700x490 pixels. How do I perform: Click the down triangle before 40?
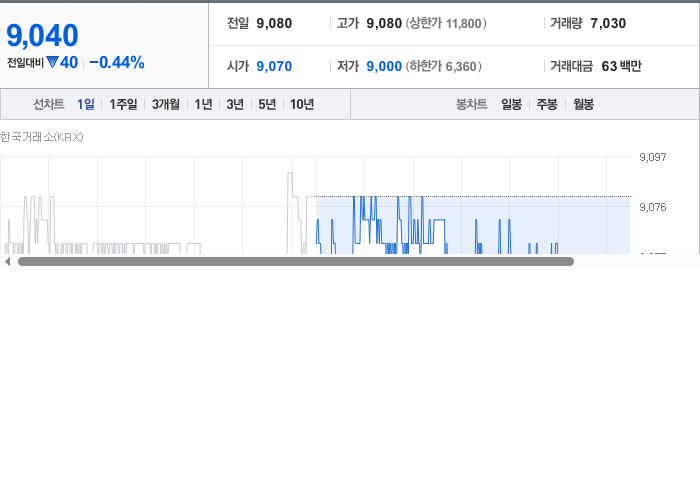pyautogui.click(x=52, y=62)
